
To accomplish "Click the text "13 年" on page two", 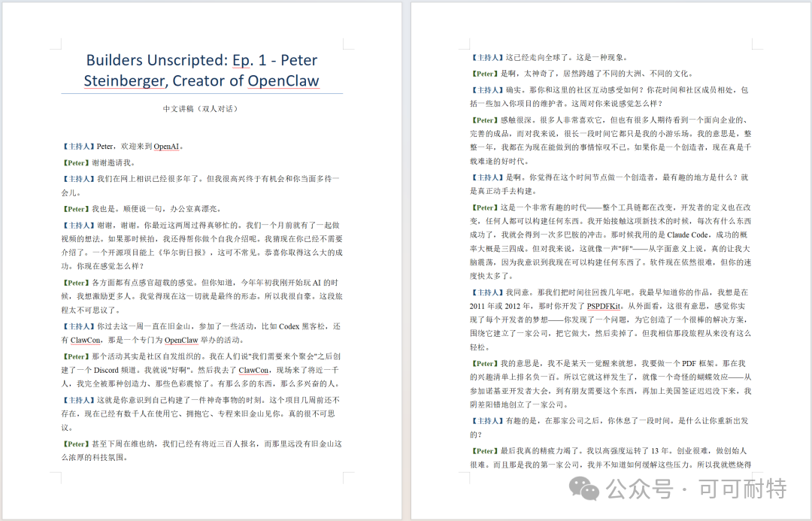I will [659, 451].
